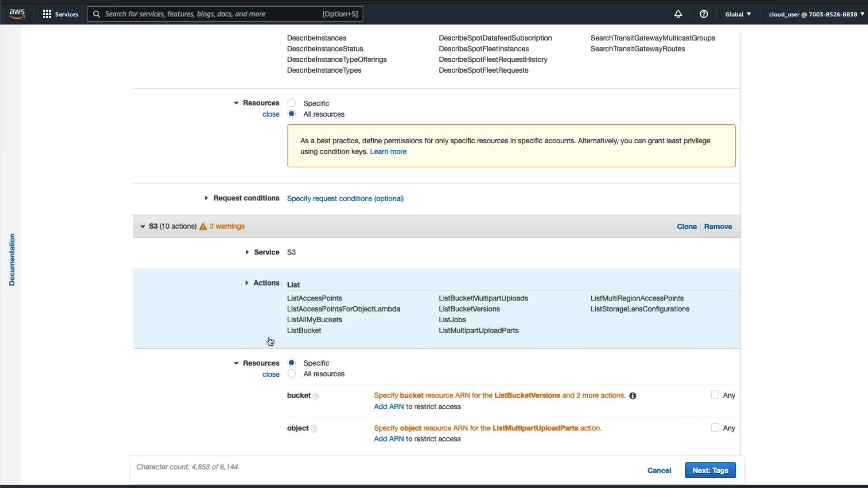
Task: Open the Global region dropdown
Action: 738,14
